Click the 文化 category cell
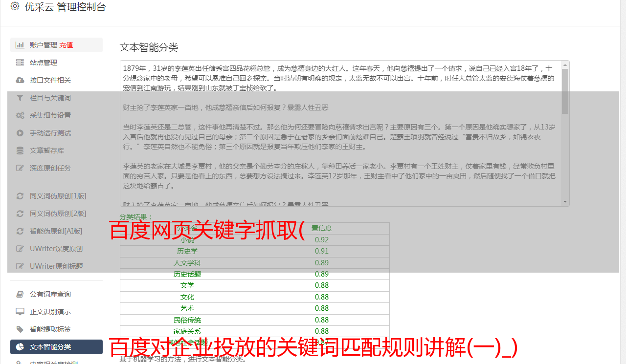This screenshot has height=364, width=626. point(187,297)
